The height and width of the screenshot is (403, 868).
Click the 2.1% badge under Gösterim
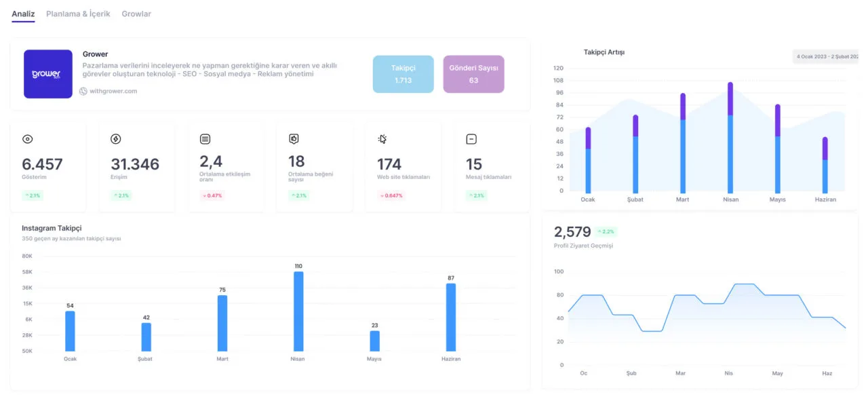click(33, 195)
